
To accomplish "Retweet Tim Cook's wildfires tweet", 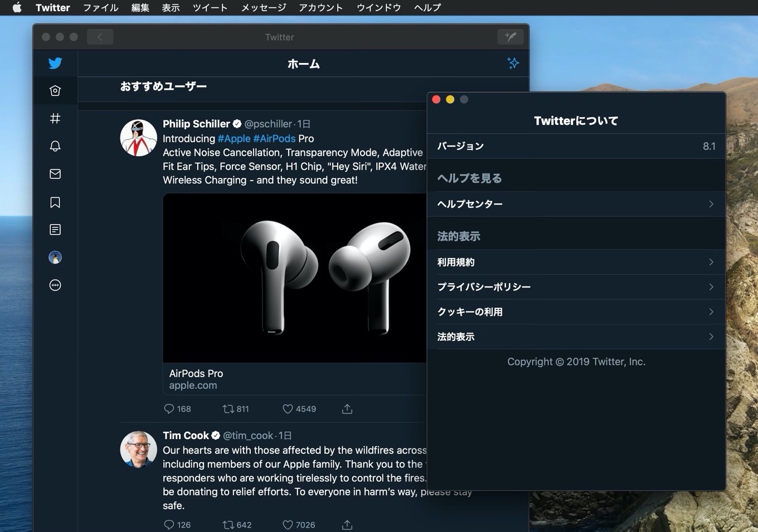I will click(228, 525).
